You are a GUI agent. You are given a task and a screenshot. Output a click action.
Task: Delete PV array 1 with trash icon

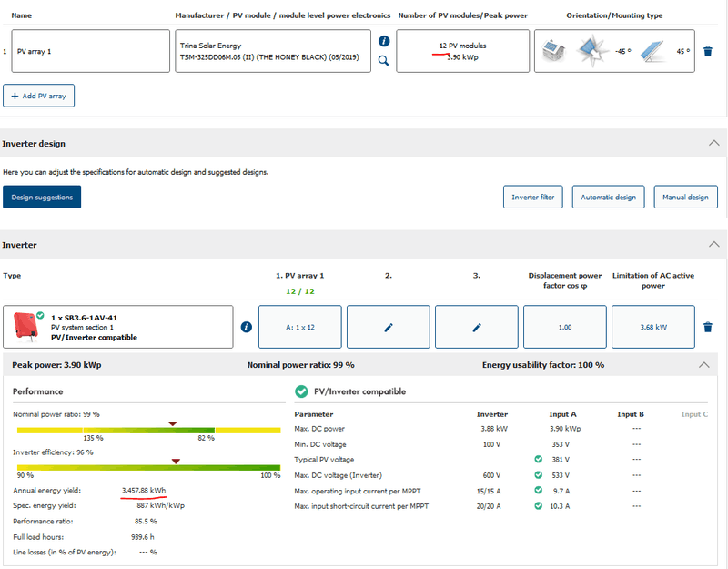[x=708, y=52]
